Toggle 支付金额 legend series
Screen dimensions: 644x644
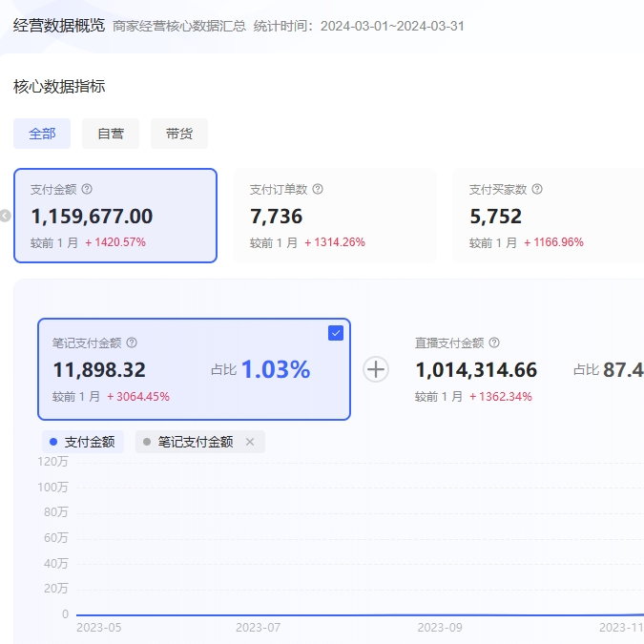pyautogui.click(x=82, y=442)
